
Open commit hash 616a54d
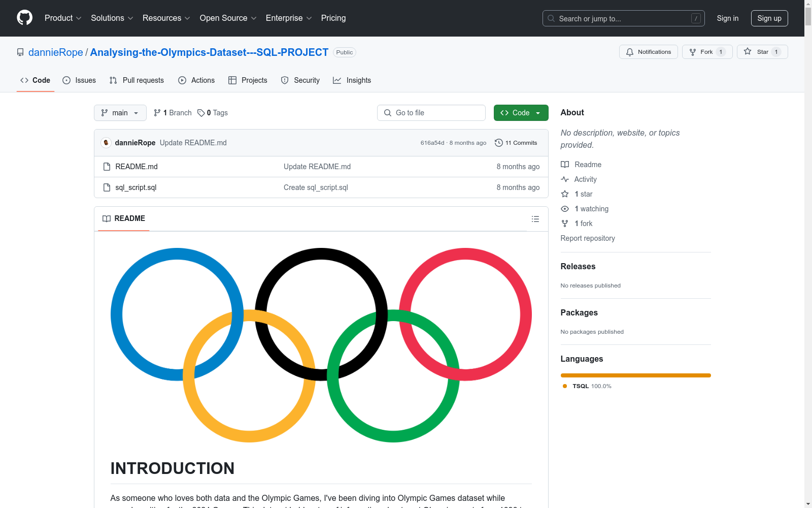tap(432, 143)
